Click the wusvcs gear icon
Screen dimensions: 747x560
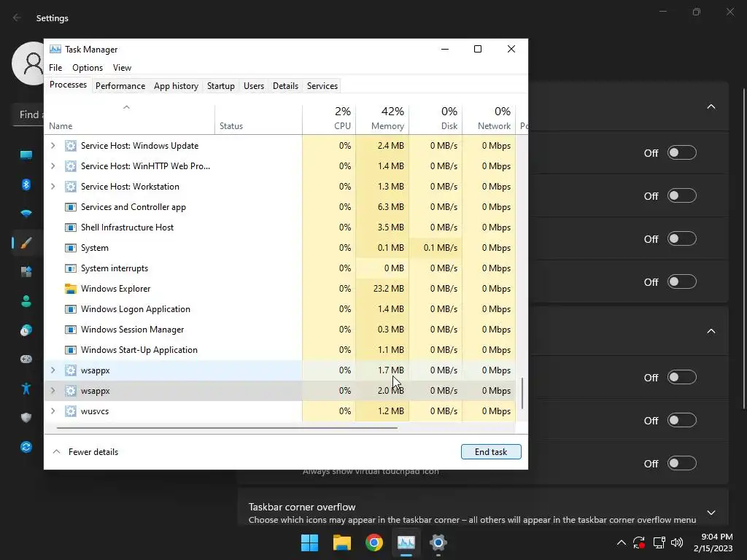tap(71, 411)
